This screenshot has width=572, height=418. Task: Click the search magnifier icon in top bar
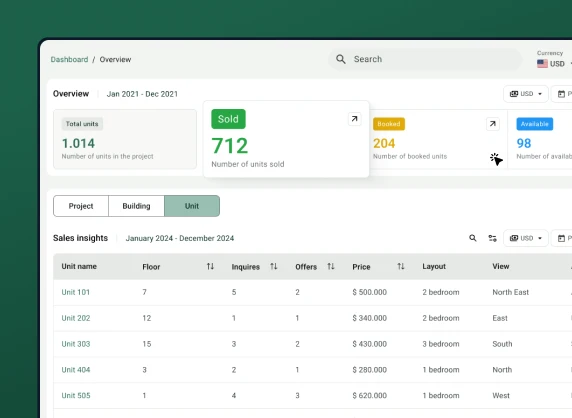pyautogui.click(x=341, y=59)
